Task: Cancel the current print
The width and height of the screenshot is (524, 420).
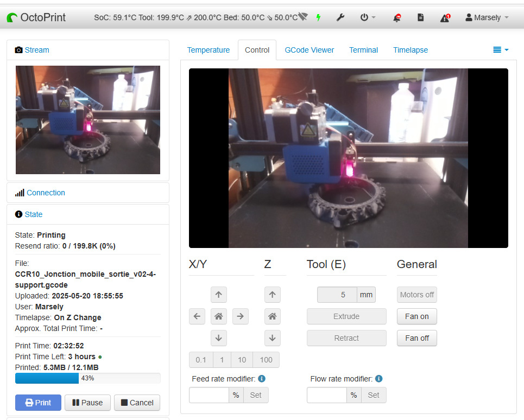Action: point(137,403)
